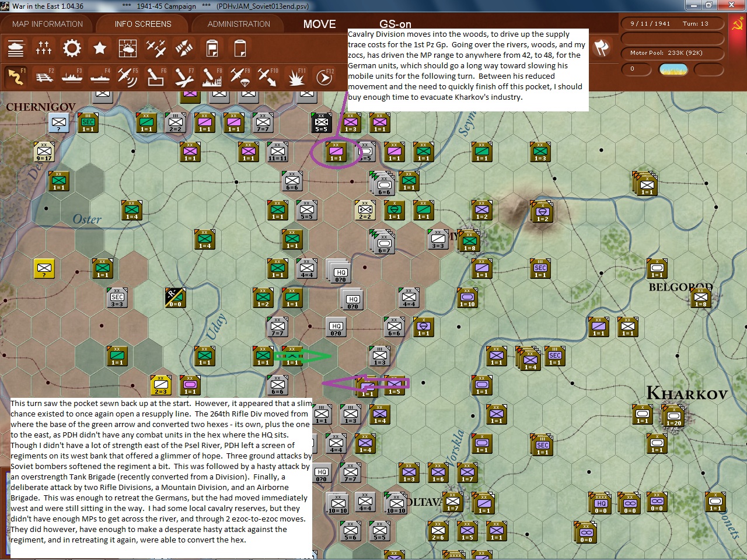Maximize the War in the East window
This screenshot has width=747, height=560.
point(709,5)
